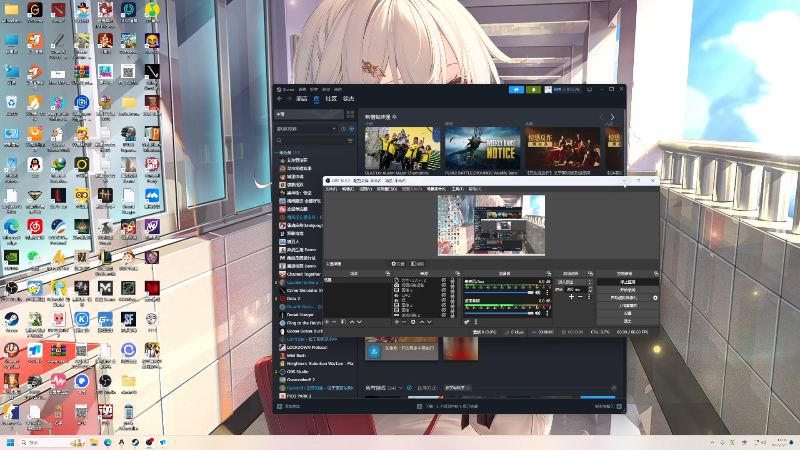This screenshot has height=450, width=800.
Task: Open advanced audio properties gear in mixer
Action: [467, 322]
